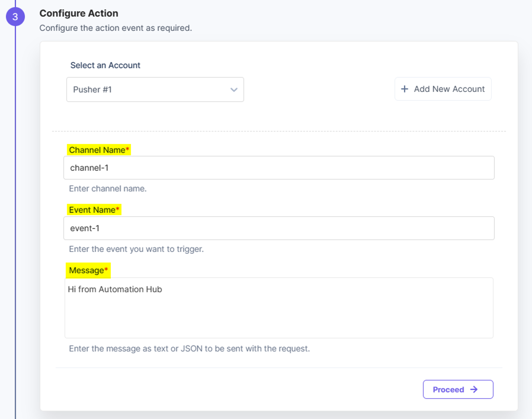Click the 'Enter channel name.' hint text
Image resolution: width=532 pixels, height=419 pixels.
click(108, 188)
